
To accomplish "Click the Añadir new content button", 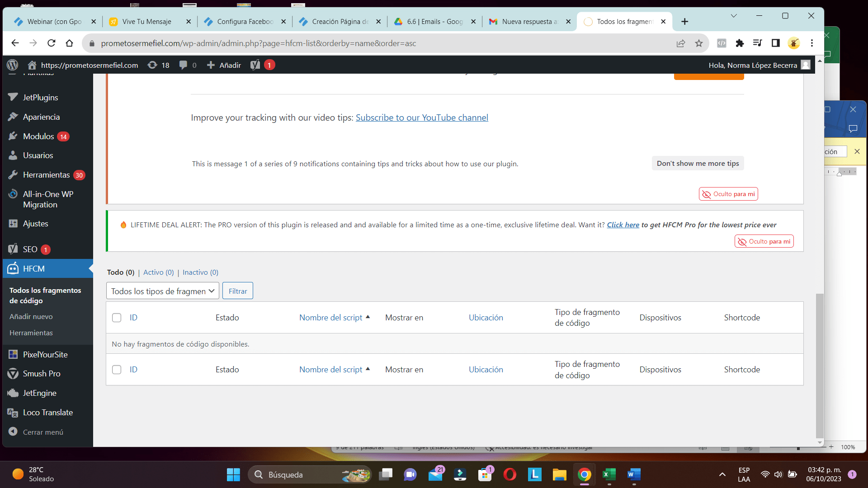I will tap(224, 65).
